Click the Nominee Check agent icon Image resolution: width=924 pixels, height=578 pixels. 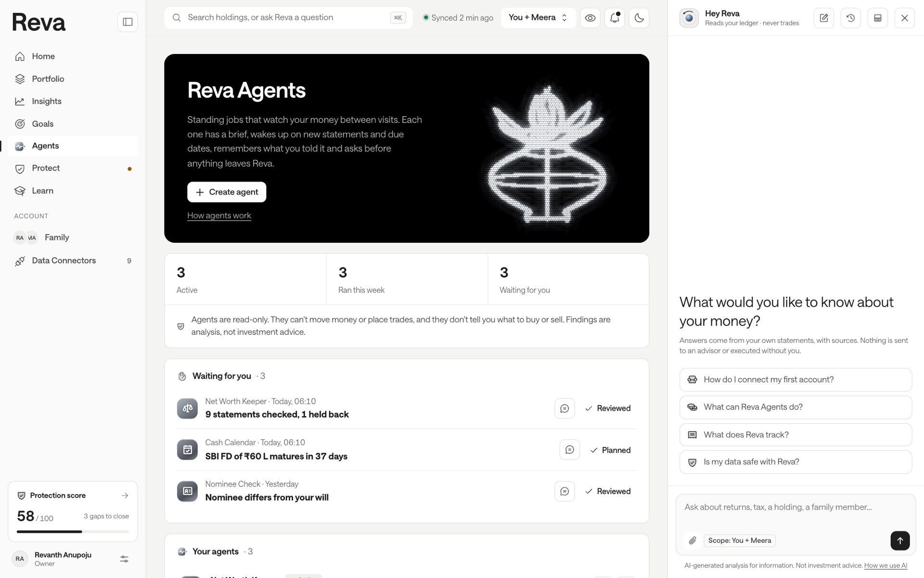[x=187, y=491]
